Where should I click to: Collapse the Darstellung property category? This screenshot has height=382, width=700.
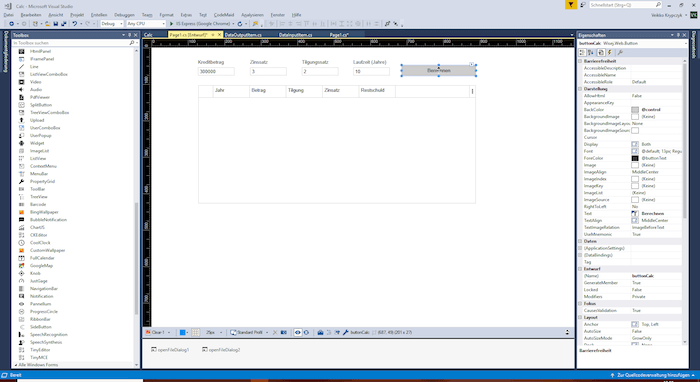point(581,89)
